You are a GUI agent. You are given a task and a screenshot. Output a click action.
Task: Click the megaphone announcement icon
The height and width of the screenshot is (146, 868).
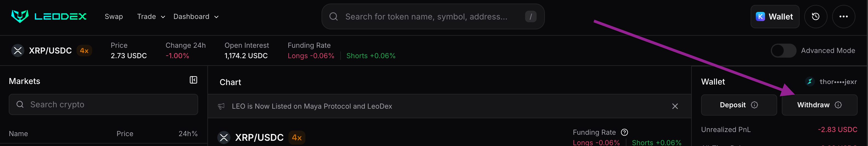221,106
